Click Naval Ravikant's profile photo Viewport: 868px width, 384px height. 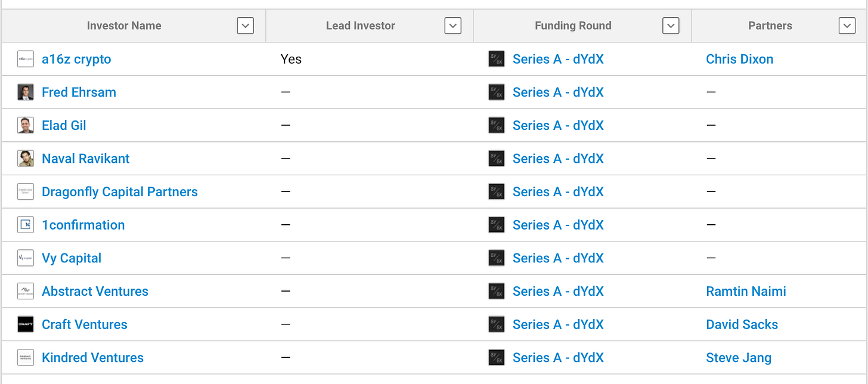click(x=26, y=159)
